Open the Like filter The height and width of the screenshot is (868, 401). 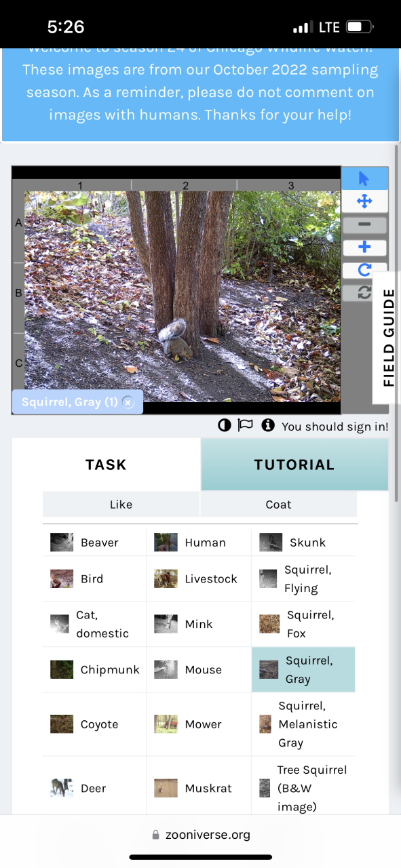pos(121,505)
